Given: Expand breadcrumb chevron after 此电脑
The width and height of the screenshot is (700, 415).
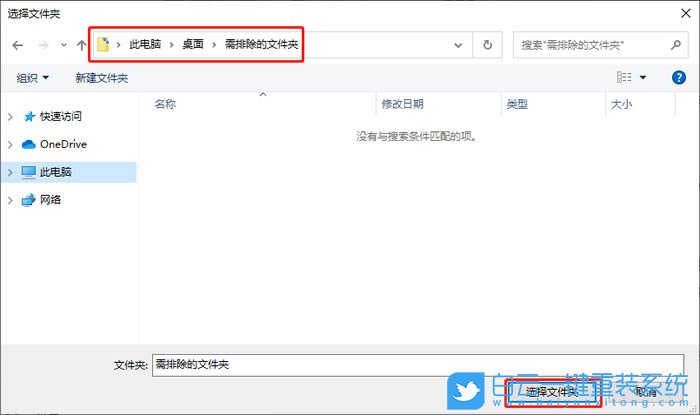Looking at the screenshot, I should click(x=171, y=45).
